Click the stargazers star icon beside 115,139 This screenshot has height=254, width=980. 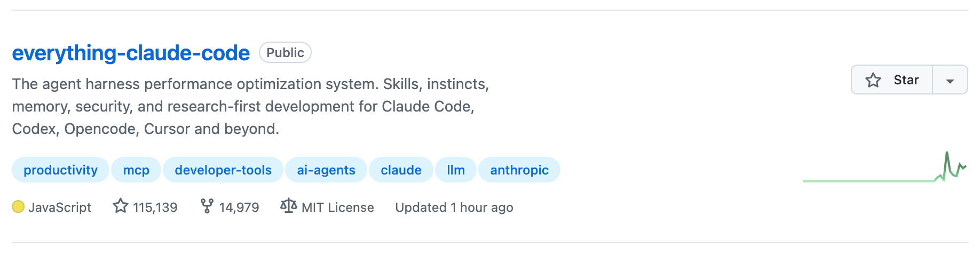coord(121,207)
